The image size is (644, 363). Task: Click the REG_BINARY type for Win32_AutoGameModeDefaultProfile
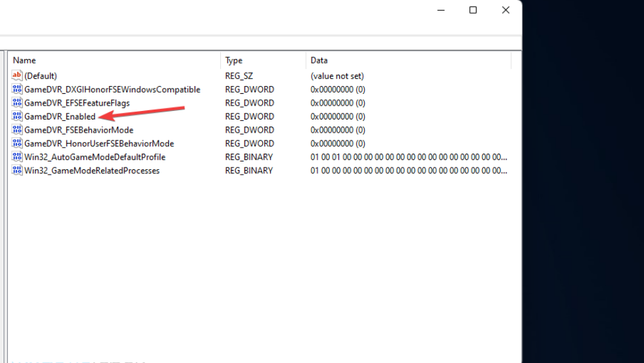pyautogui.click(x=249, y=157)
